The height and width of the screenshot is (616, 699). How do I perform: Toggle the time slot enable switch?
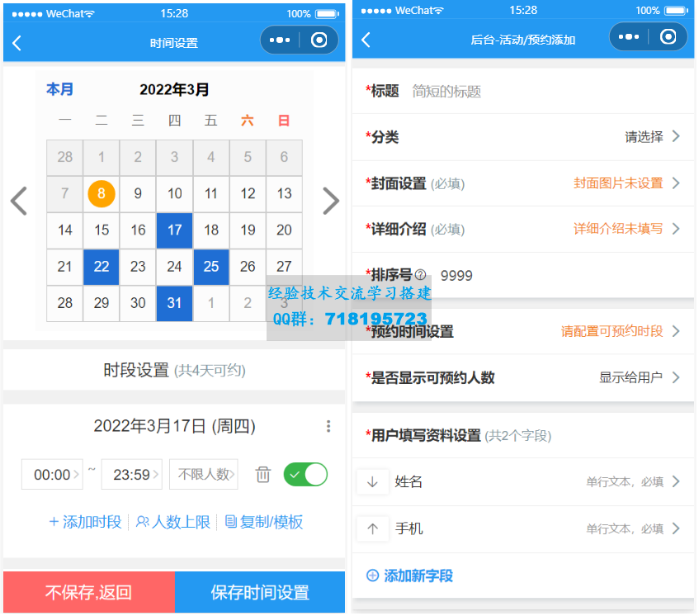306,476
